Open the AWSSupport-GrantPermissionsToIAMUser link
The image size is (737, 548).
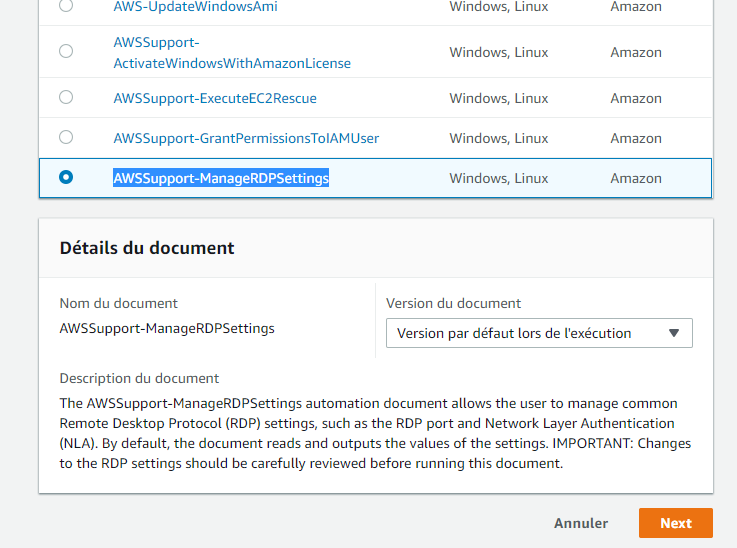point(246,138)
